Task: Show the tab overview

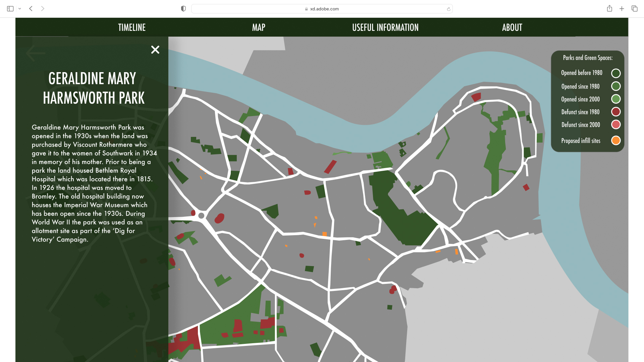Action: point(634,9)
